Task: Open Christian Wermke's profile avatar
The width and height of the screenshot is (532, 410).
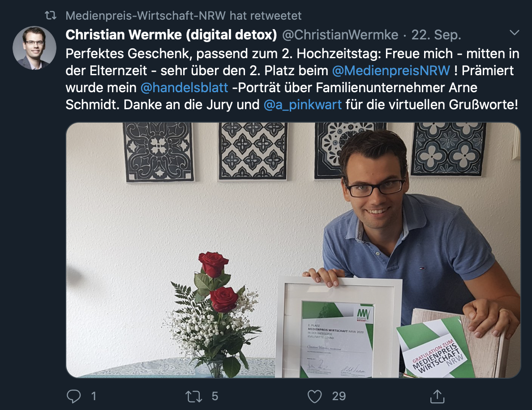Action: point(34,48)
